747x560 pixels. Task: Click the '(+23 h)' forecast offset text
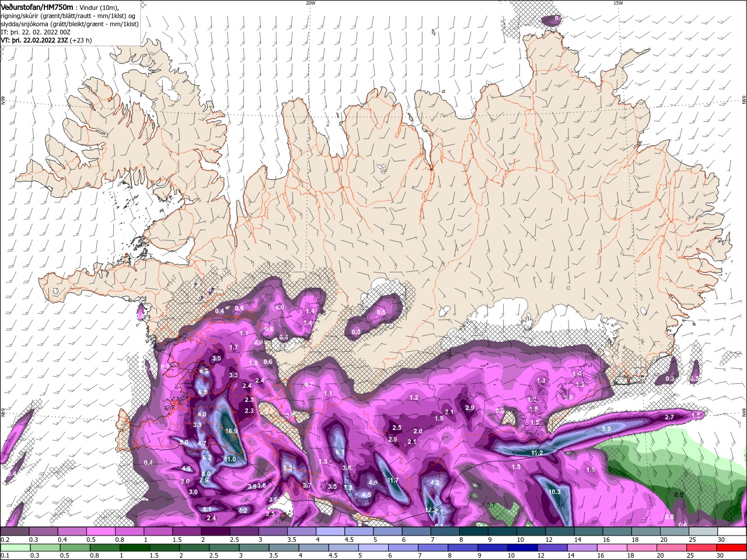[81, 40]
